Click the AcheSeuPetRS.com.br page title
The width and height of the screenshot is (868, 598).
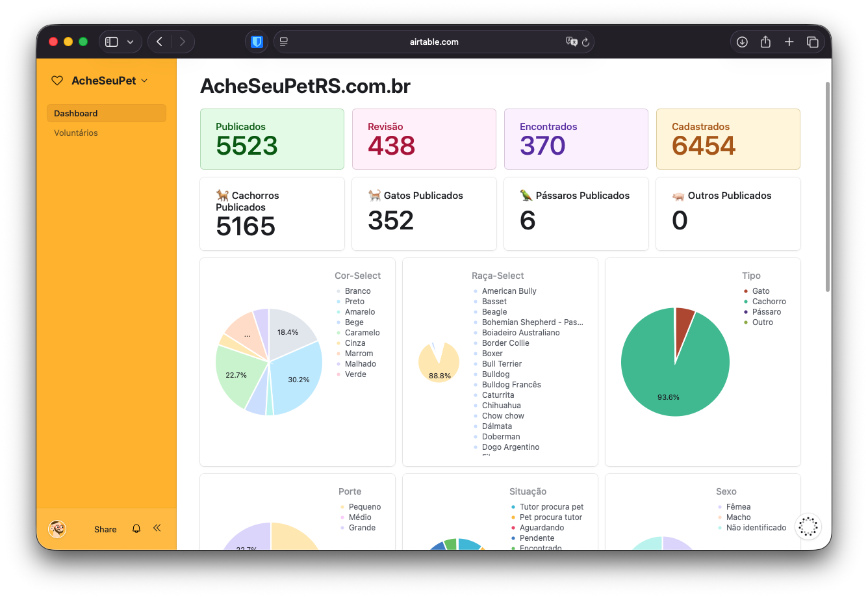click(x=305, y=86)
